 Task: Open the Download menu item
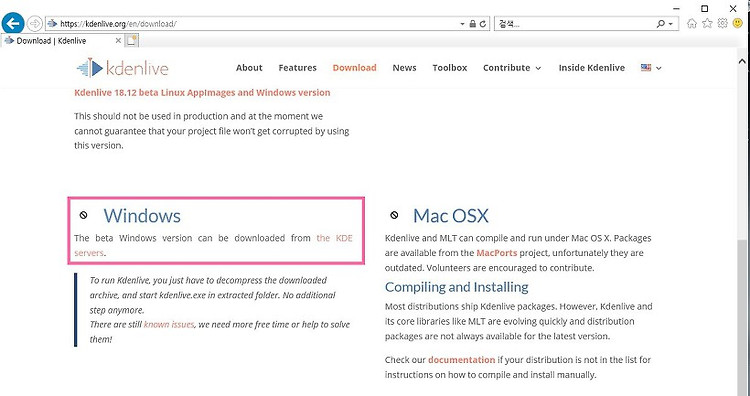tap(354, 68)
